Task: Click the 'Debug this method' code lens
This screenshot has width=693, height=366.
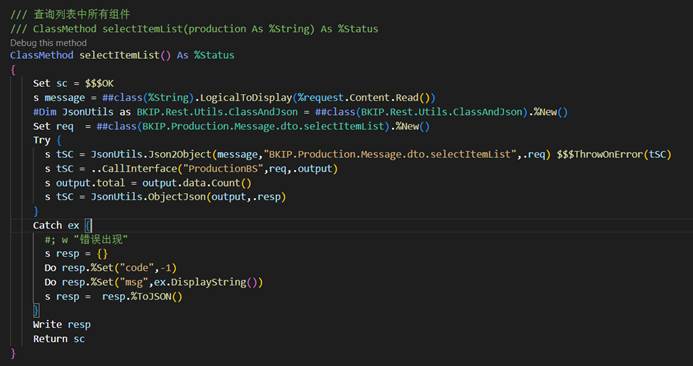Action: [48, 43]
